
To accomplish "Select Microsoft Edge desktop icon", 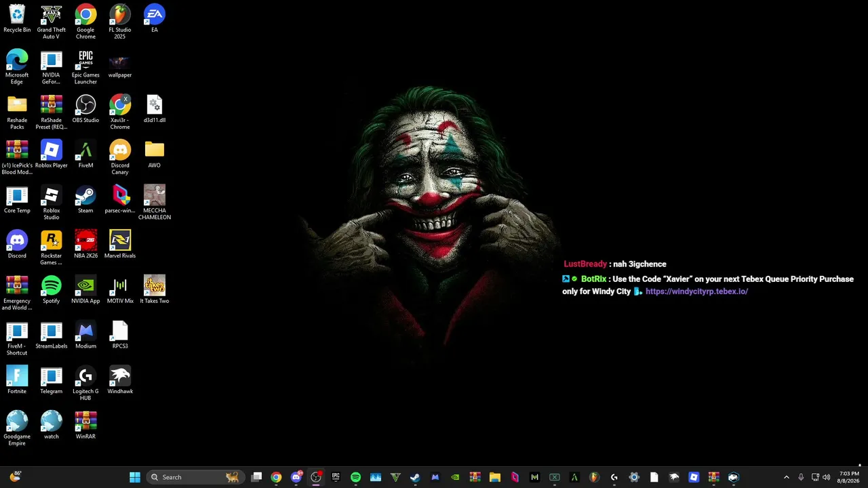I will click(17, 67).
